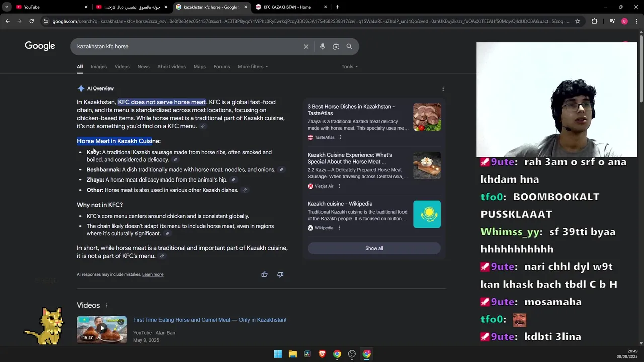Reload the page with the refresh icon

click(x=31, y=21)
